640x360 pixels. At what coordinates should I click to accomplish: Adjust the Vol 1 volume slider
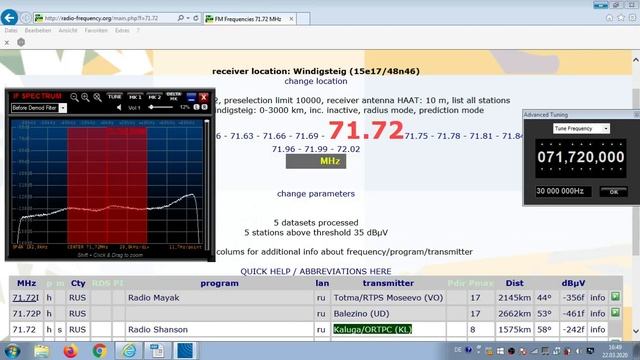point(160,107)
